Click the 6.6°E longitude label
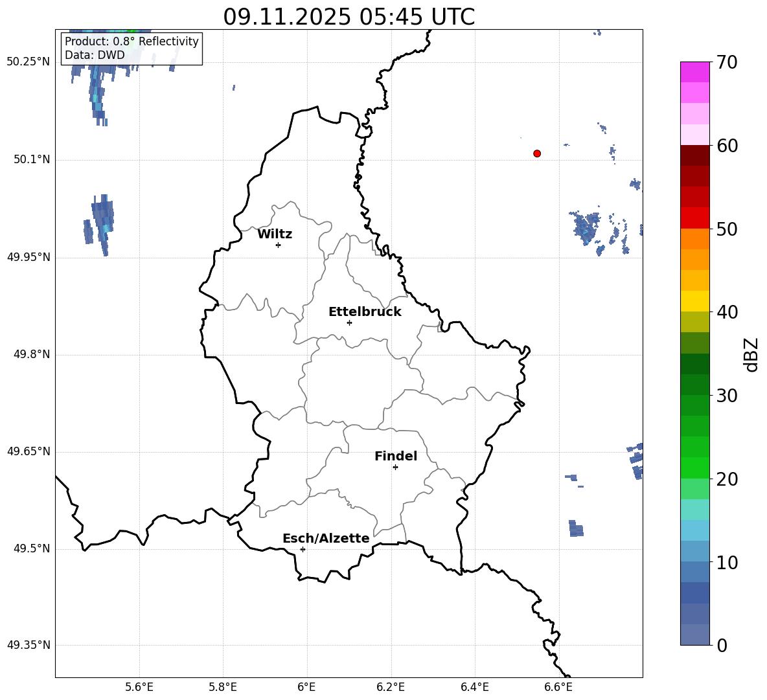Image resolution: width=767 pixels, height=700 pixels. coord(558,687)
